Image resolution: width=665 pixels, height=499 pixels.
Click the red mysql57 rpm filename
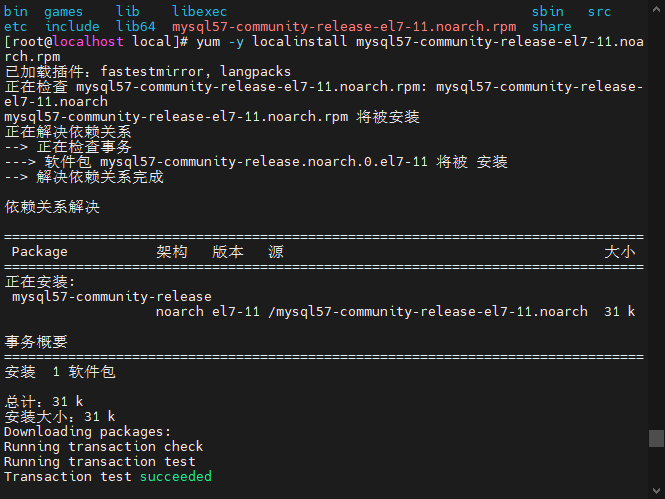coord(344,27)
